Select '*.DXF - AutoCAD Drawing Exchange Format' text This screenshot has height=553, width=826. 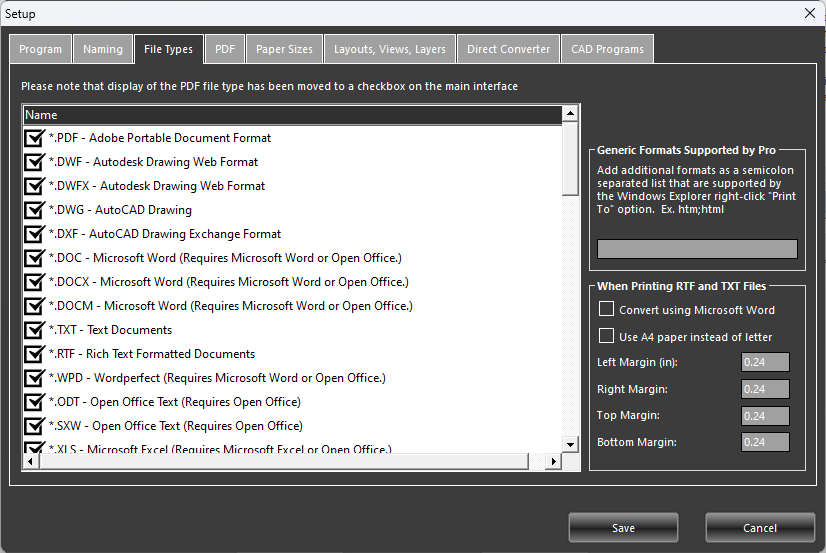click(x=165, y=234)
